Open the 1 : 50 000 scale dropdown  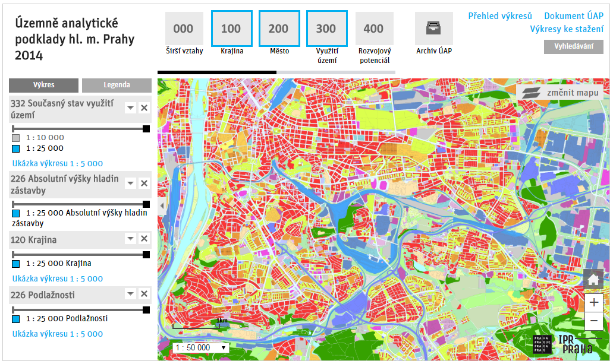200,347
